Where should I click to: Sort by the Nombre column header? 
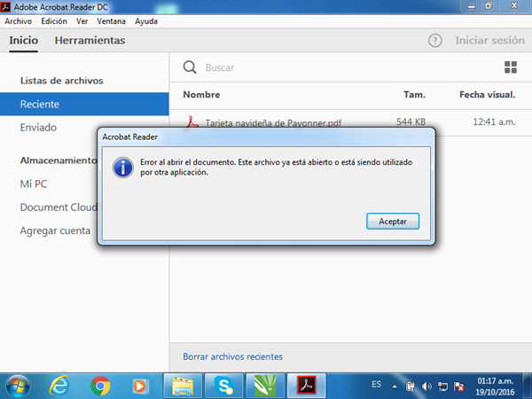201,95
